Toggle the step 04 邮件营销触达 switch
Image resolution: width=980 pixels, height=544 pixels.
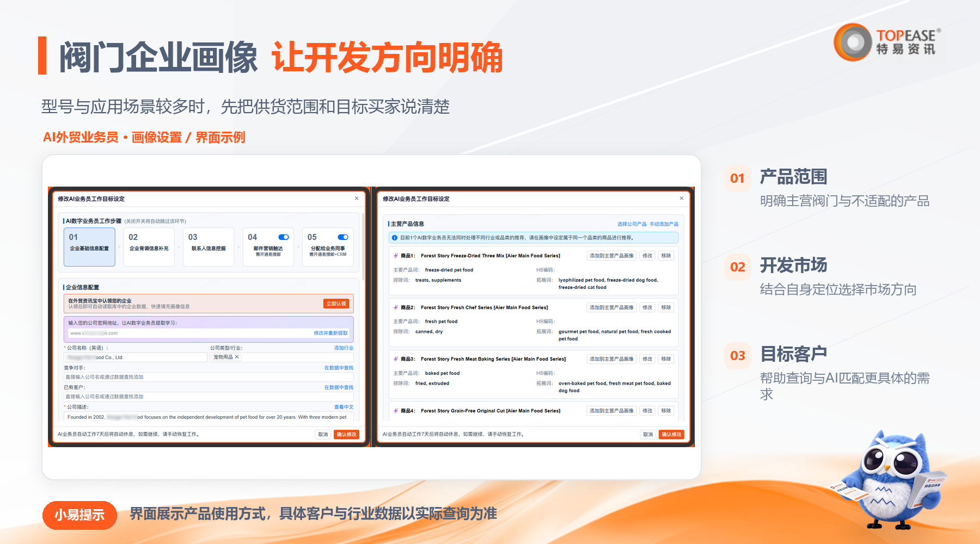pos(284,237)
